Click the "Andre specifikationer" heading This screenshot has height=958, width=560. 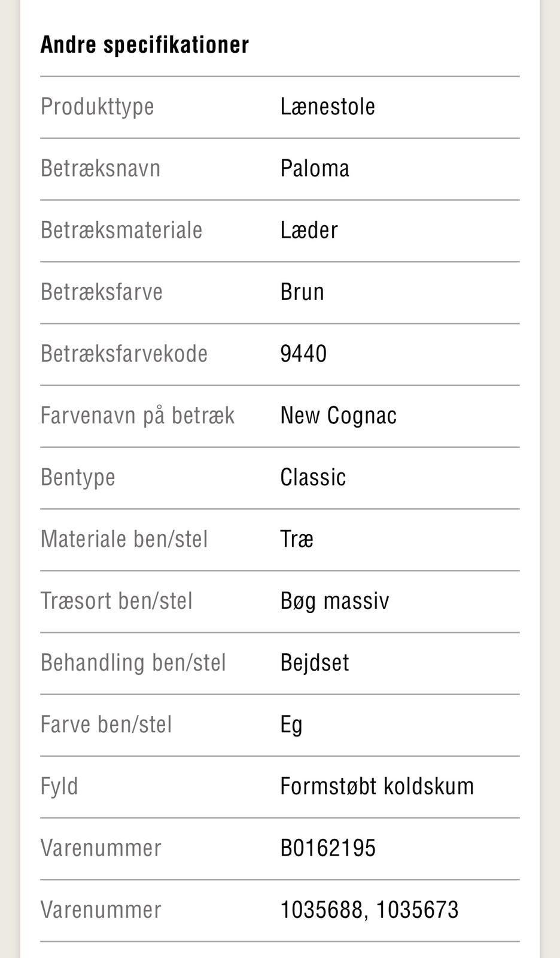[144, 45]
